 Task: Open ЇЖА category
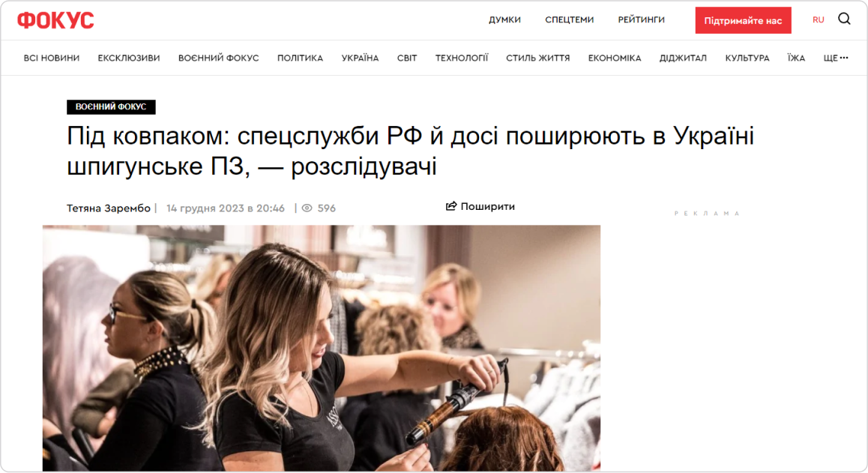(796, 58)
